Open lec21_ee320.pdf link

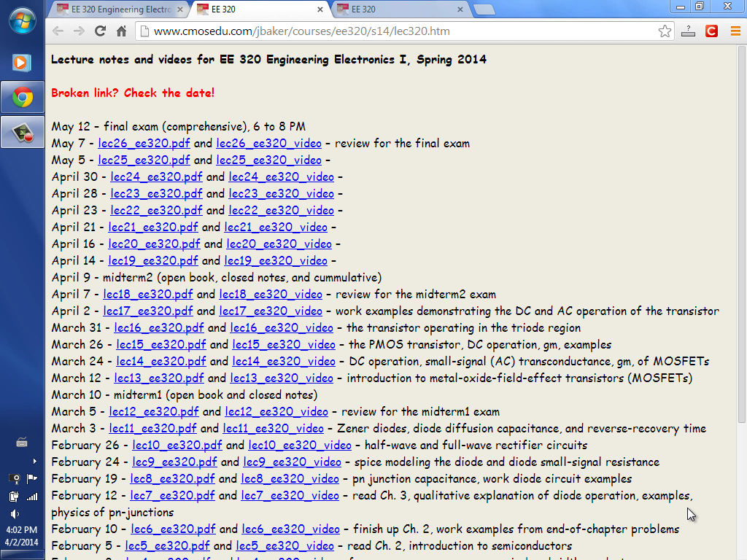[x=153, y=227]
